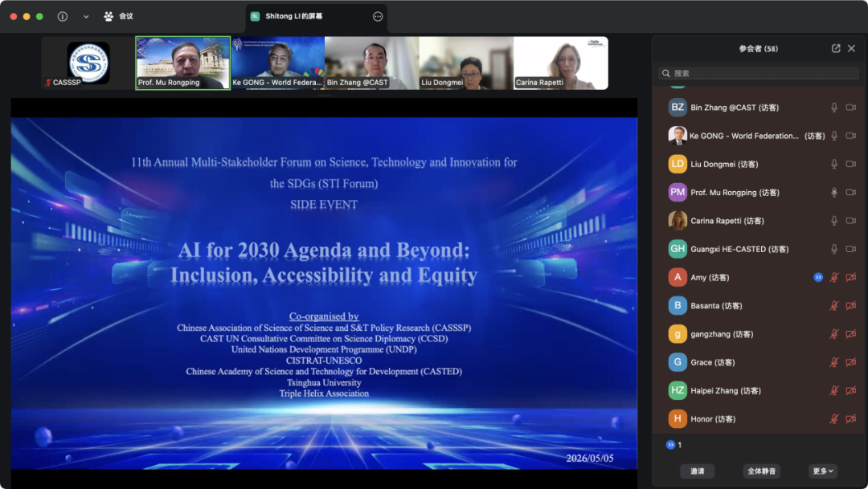Open the meeting info icon

pos(63,17)
